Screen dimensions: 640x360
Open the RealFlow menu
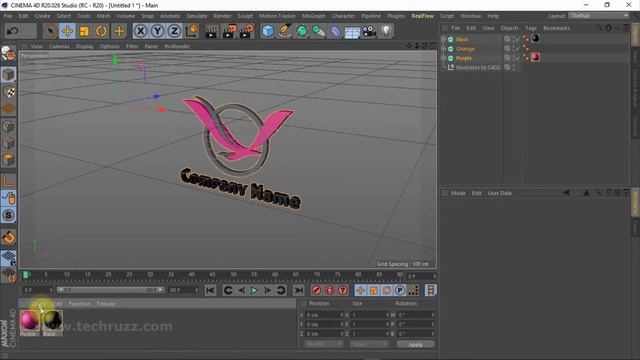[422, 16]
